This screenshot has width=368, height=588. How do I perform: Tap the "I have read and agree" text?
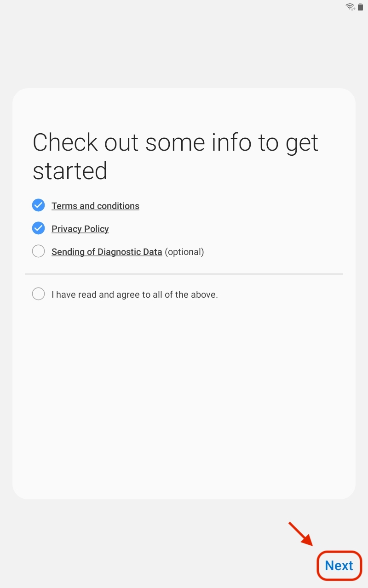pos(134,294)
